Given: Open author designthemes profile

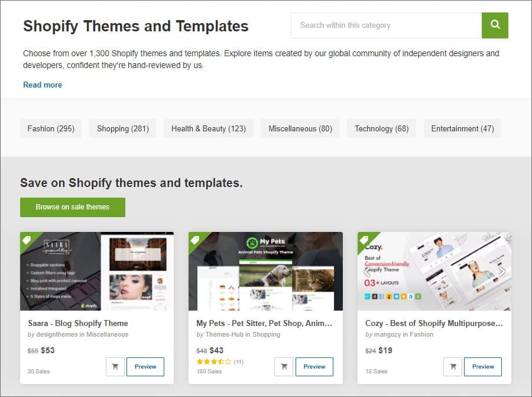Looking at the screenshot, I should coord(57,334).
